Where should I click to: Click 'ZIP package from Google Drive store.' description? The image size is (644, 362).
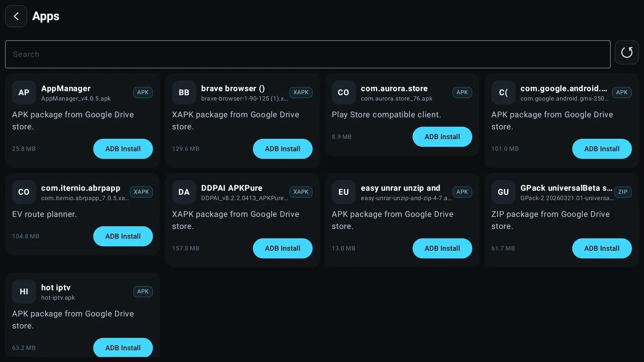click(551, 220)
